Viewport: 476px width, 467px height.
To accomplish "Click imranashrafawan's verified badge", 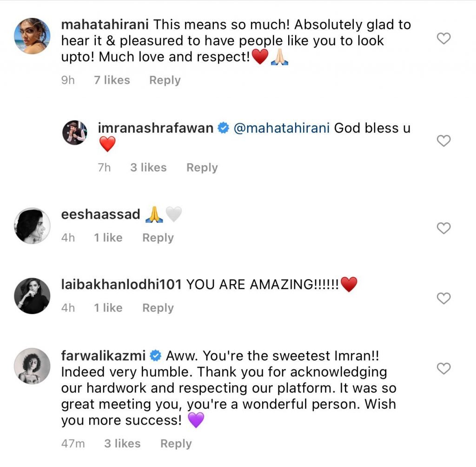I will click(223, 129).
